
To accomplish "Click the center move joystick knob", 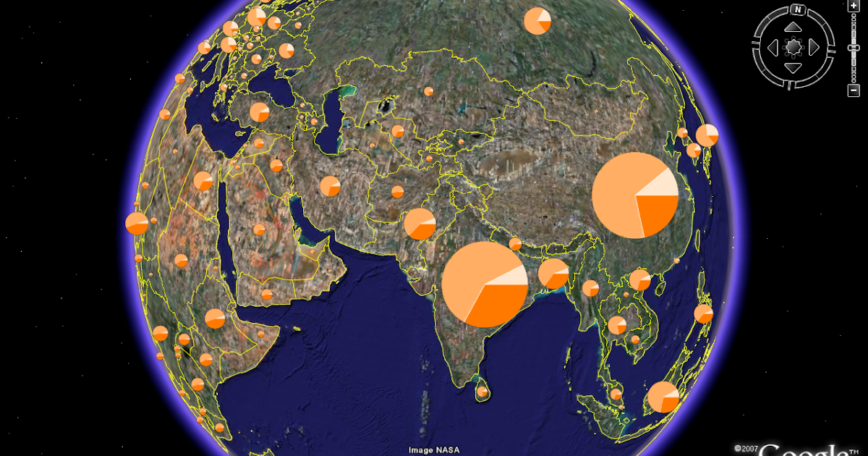I will tap(793, 48).
